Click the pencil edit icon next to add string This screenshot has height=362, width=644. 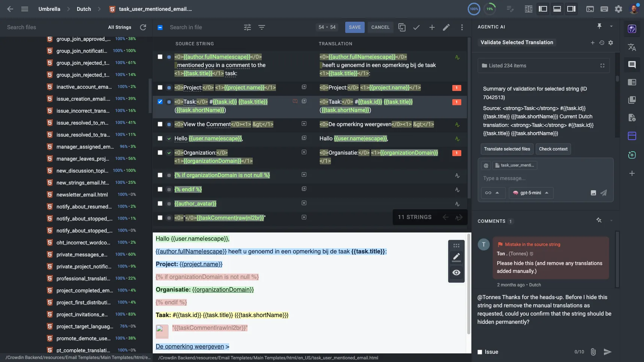coord(446,27)
